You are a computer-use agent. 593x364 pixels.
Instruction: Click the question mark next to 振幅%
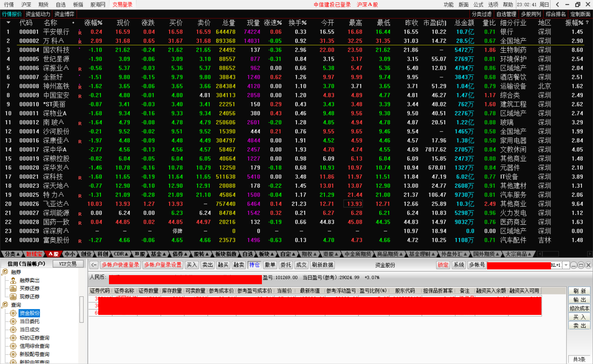[x=587, y=22]
